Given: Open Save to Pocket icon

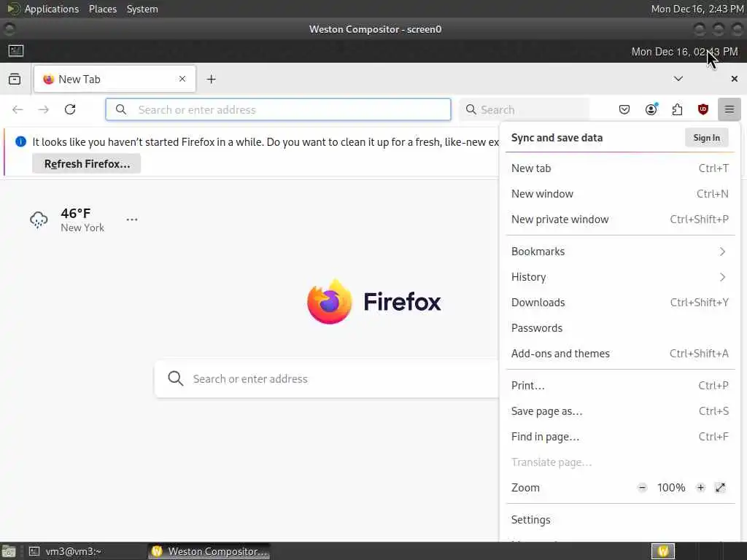Looking at the screenshot, I should [624, 109].
